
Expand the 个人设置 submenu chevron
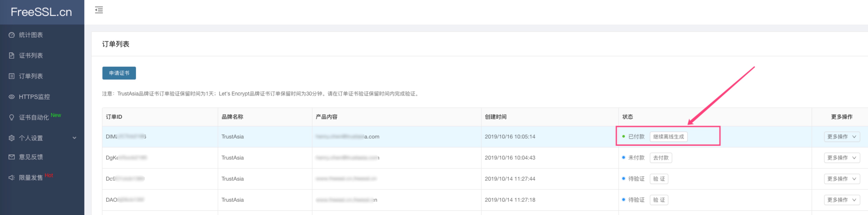(x=74, y=138)
